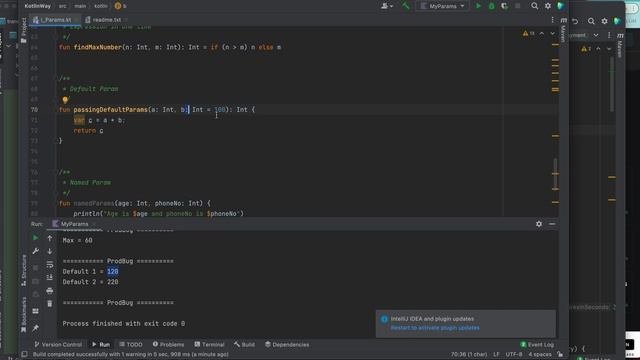
Task: Toggle scroll to end of console
Action: point(49,278)
